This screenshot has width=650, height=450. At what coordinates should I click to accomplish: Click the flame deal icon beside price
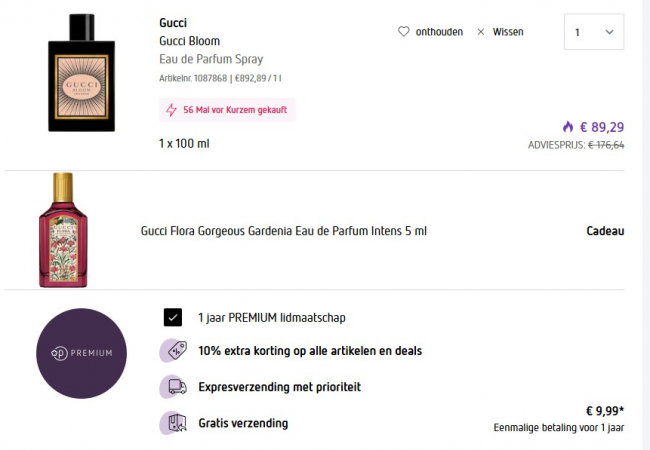[568, 127]
